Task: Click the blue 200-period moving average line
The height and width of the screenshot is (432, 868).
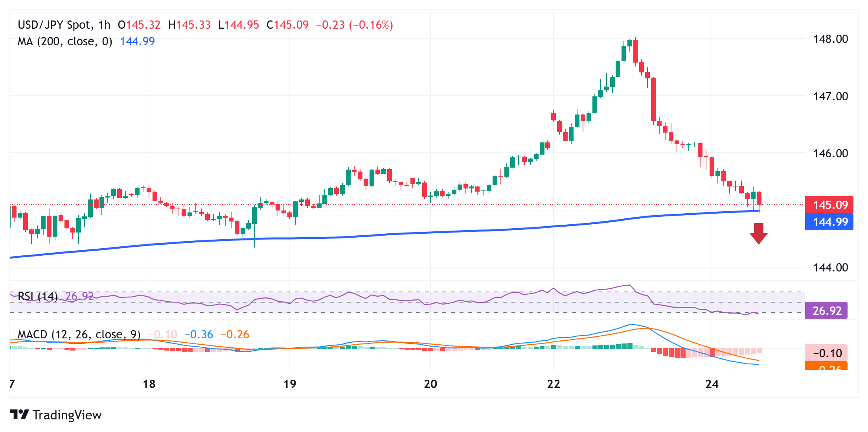Action: [x=393, y=234]
